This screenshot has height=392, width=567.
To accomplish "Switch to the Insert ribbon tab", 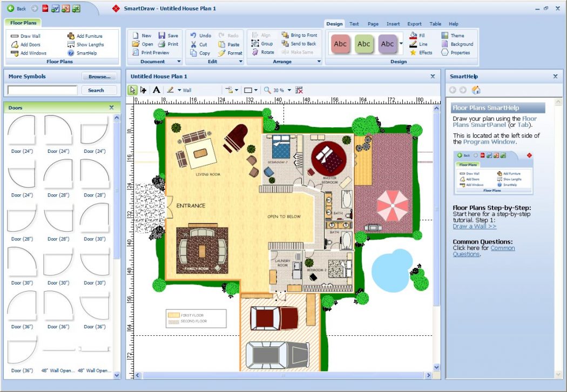I will click(x=393, y=24).
